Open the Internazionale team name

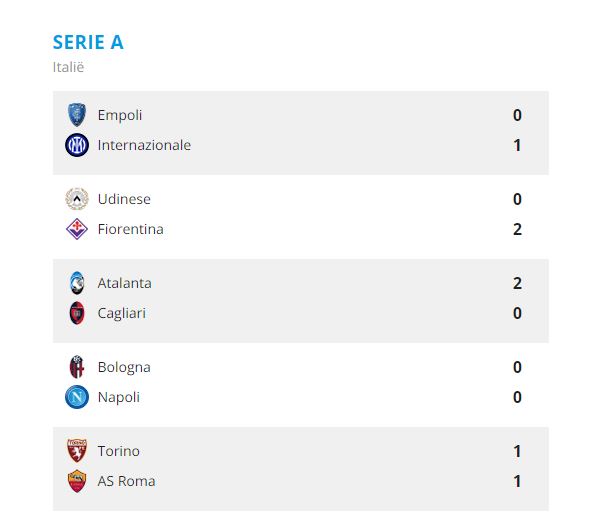[x=144, y=145]
